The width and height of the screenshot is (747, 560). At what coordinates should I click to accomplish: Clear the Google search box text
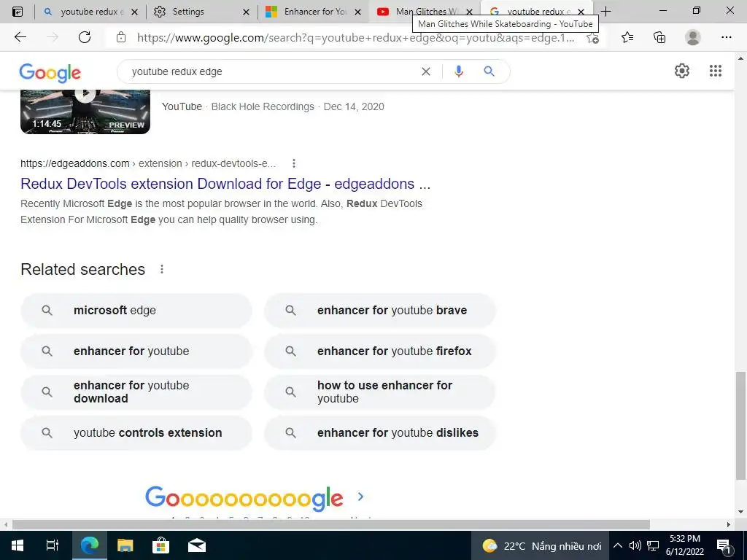pyautogui.click(x=426, y=71)
